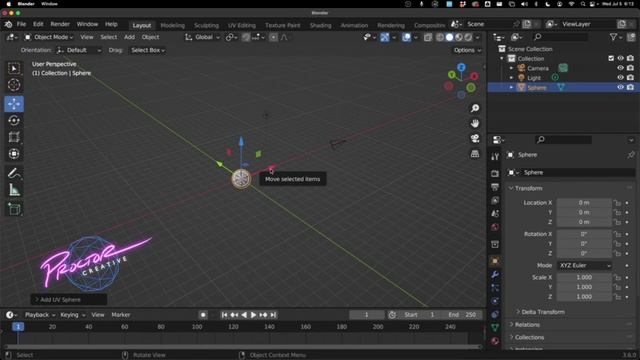Expand the Add UV Sphere operator panel
Screen dimensions: 640x360
(x=69, y=300)
